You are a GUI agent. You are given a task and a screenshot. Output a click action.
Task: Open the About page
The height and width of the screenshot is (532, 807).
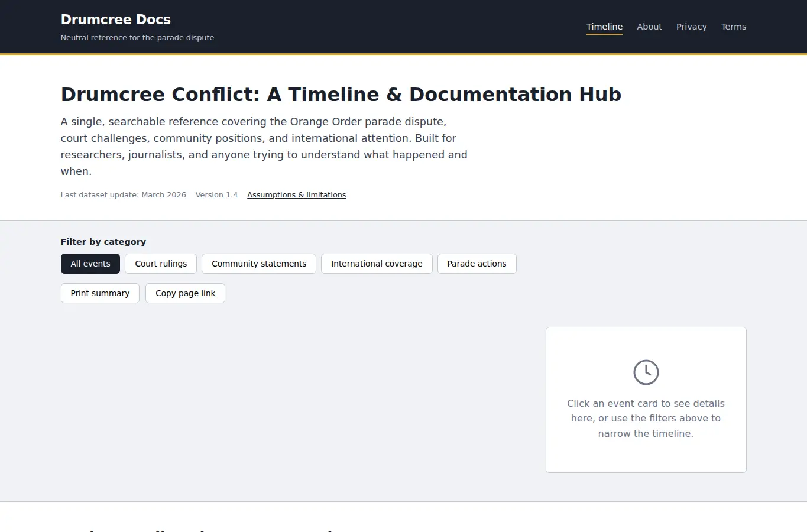click(x=649, y=27)
